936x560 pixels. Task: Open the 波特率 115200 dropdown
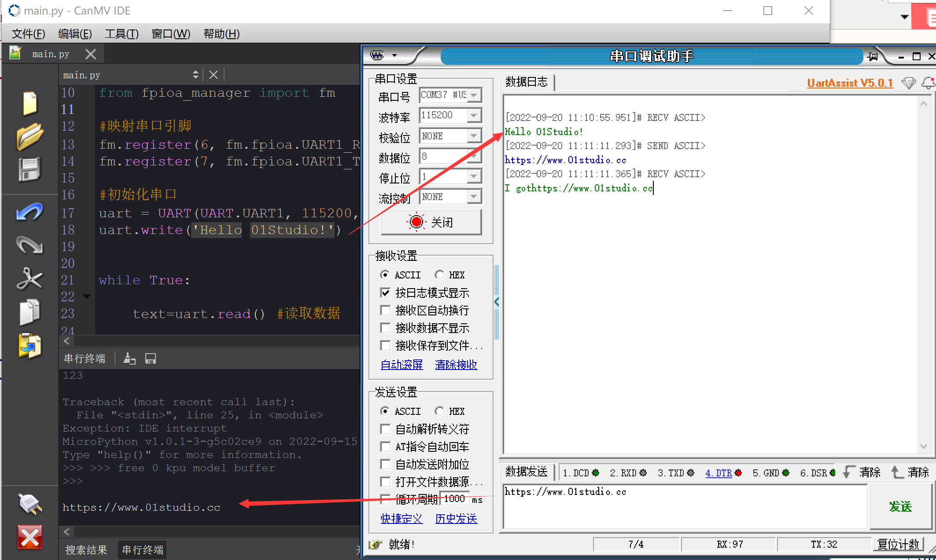click(x=474, y=115)
